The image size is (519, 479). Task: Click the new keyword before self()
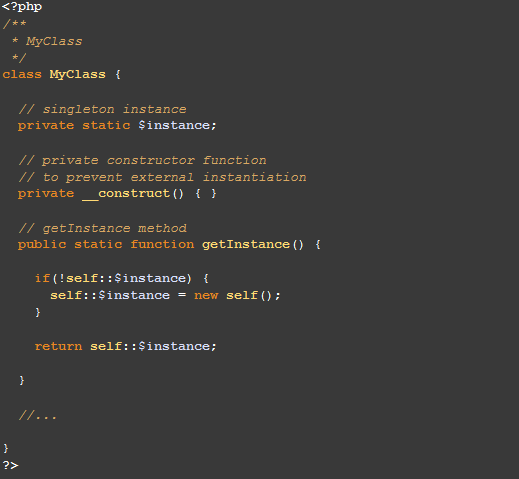[206, 295]
